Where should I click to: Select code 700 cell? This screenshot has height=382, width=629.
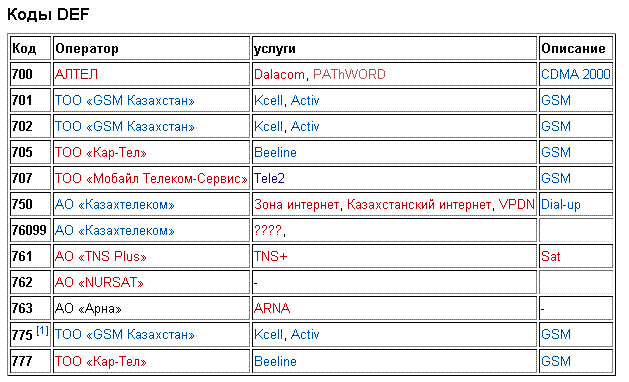tap(30, 74)
